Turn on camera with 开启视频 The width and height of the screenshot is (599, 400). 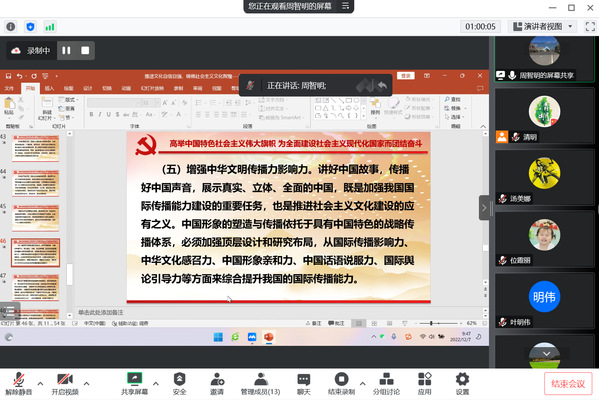(65, 383)
